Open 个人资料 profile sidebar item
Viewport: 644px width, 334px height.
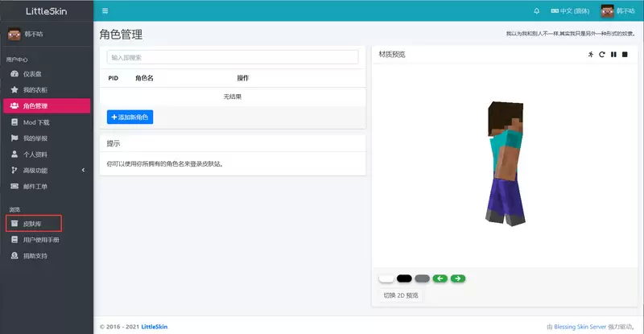47,155
